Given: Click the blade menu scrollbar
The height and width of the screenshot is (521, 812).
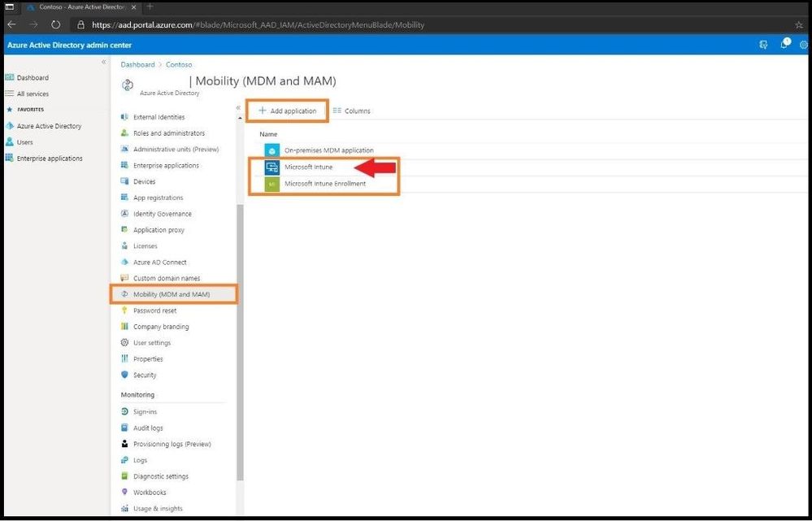Looking at the screenshot, I should (240, 342).
